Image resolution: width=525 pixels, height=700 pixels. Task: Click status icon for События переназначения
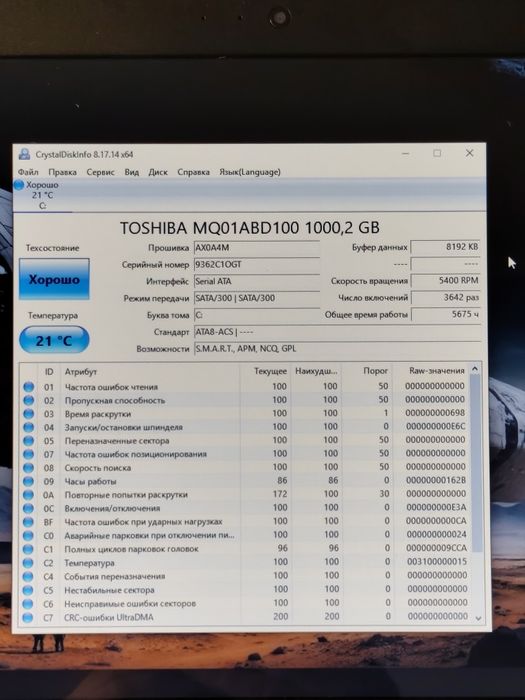[28, 576]
